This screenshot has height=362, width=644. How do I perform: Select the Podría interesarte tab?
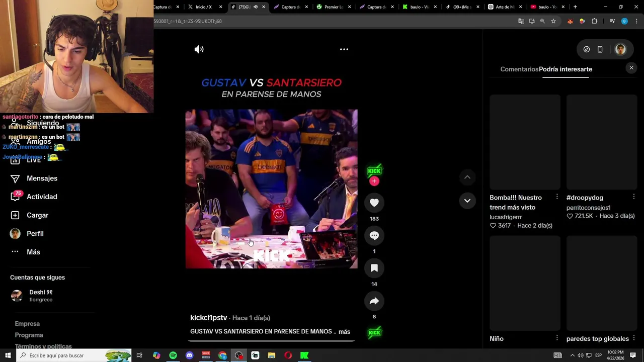pos(566,69)
